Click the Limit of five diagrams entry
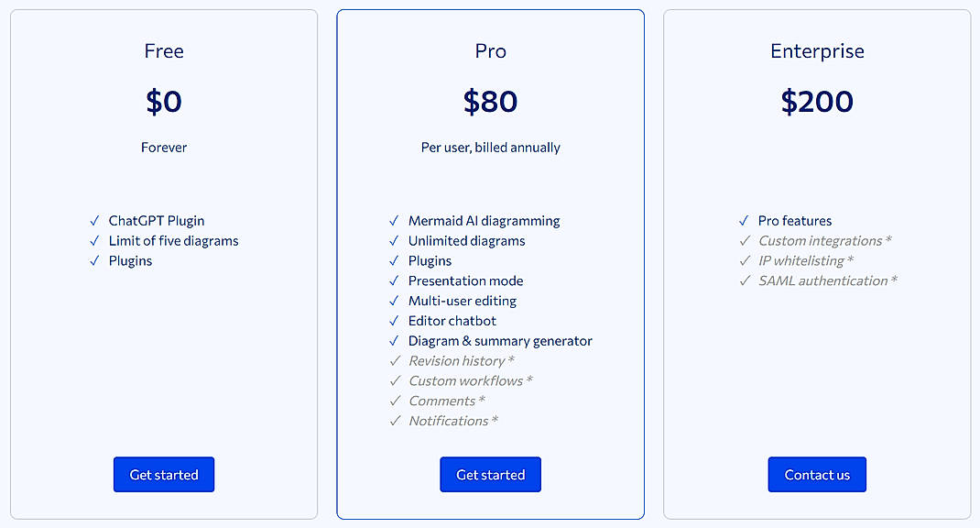 (x=174, y=240)
